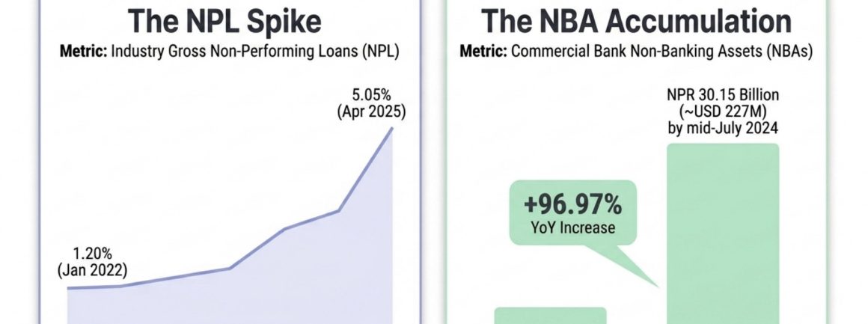The width and height of the screenshot is (868, 324).
Task: Select the tall green NBA bar
Action: pos(722,232)
